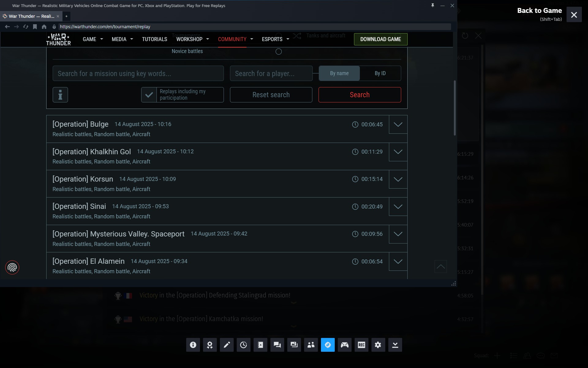Toggle 'Replays including my participation' checkbox
The width and height of the screenshot is (588, 368).
pyautogui.click(x=149, y=95)
